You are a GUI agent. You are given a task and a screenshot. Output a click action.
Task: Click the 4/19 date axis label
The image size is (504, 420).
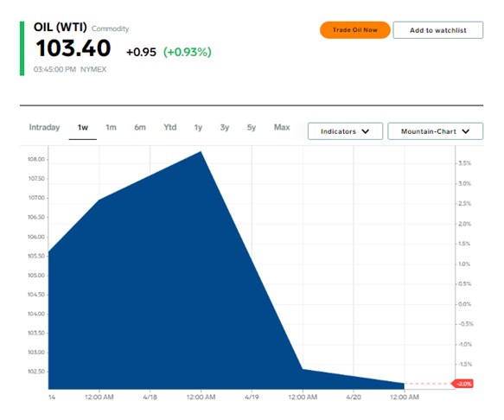(x=252, y=398)
